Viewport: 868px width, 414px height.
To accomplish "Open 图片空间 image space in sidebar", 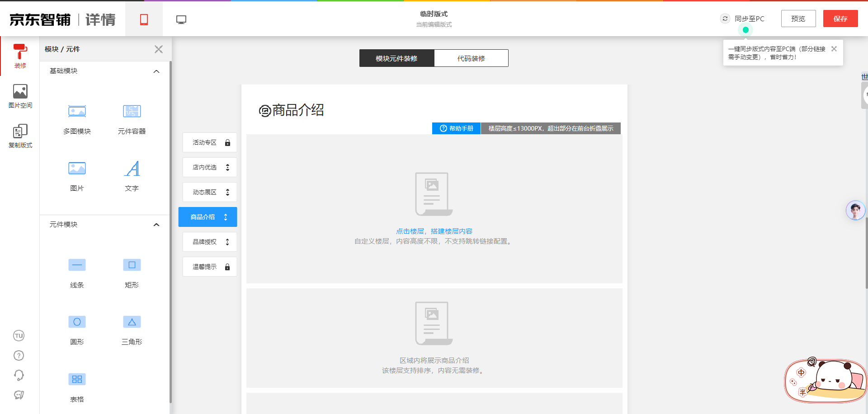I will click(x=20, y=96).
